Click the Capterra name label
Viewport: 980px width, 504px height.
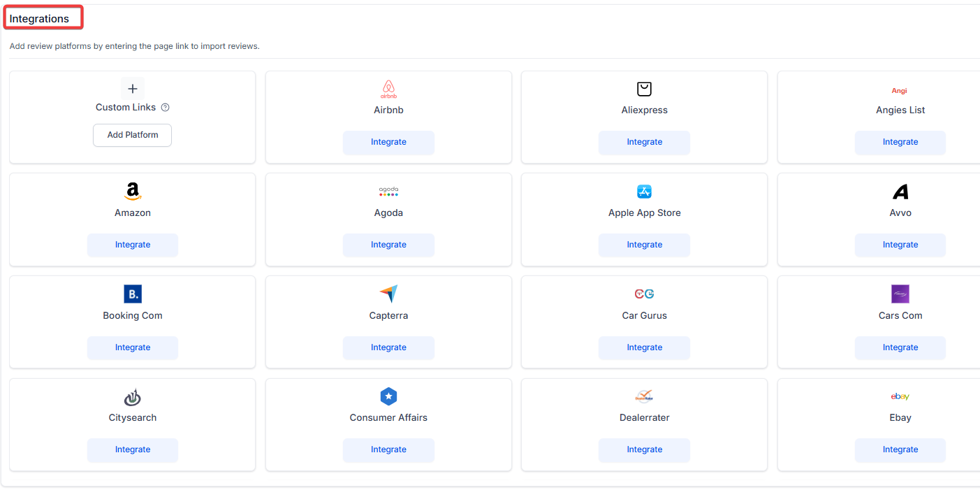(388, 315)
